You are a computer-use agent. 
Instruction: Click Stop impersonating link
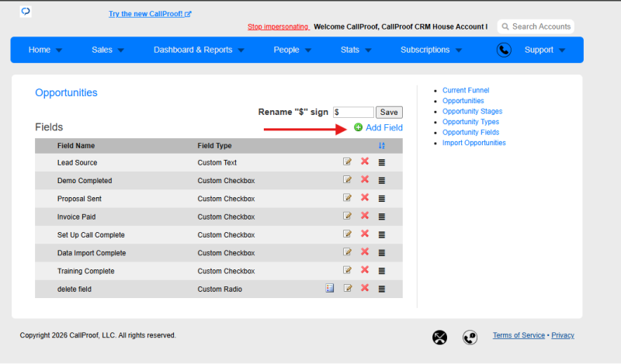(x=278, y=26)
